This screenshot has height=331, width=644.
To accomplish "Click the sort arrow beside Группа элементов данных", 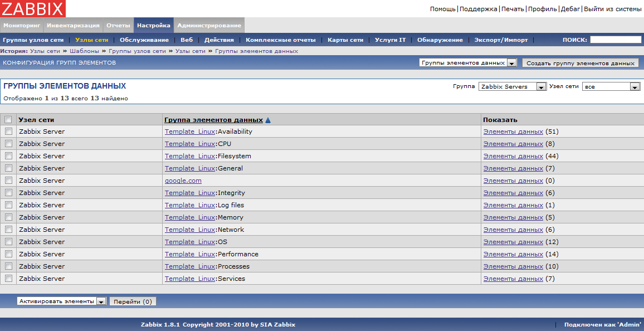I will [268, 120].
